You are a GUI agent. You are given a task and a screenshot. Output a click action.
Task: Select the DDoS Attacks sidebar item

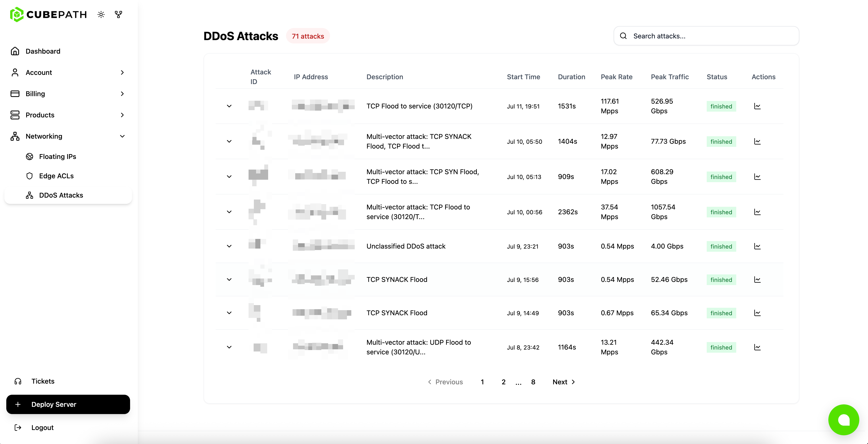tap(61, 195)
